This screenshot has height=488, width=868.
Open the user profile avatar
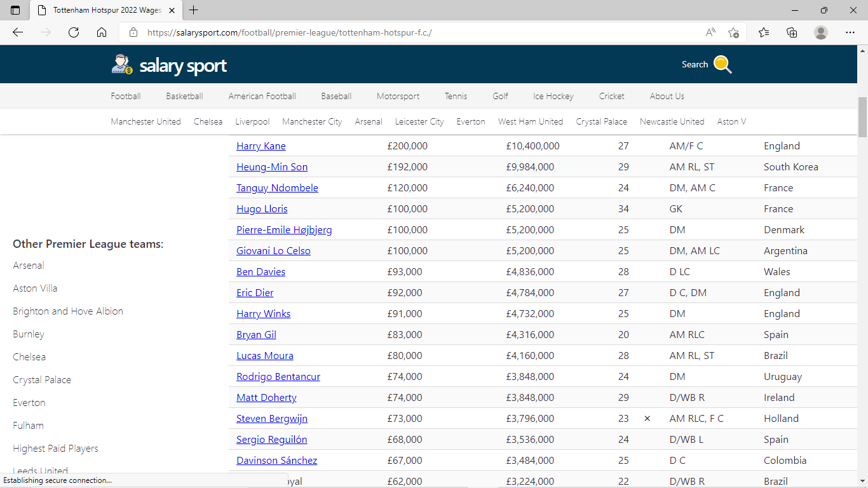pyautogui.click(x=821, y=32)
